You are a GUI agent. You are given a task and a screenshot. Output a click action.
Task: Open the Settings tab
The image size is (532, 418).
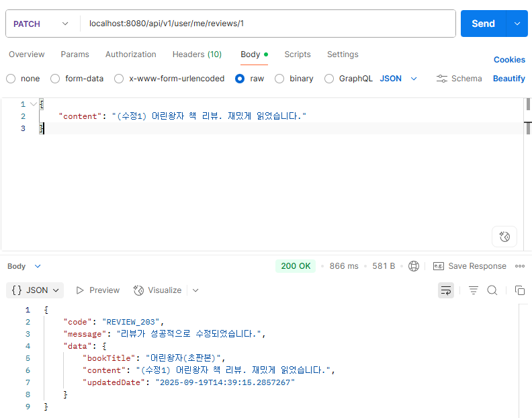pos(343,54)
